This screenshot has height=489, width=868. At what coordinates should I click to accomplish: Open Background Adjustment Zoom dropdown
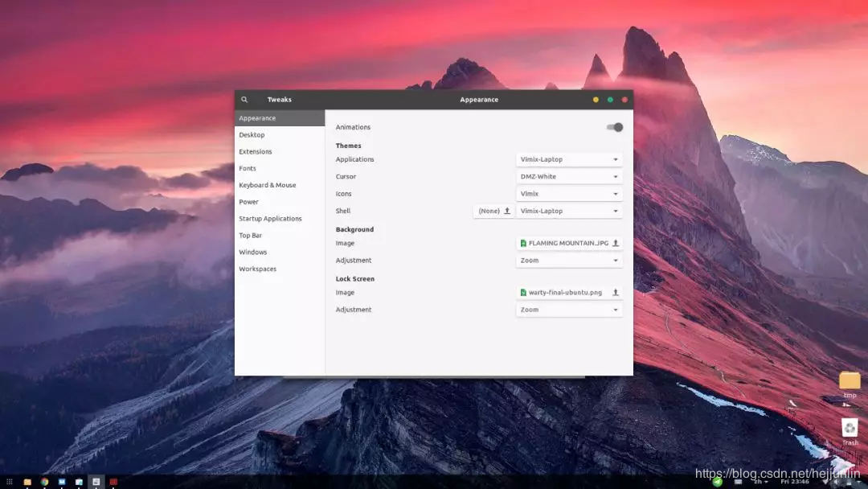click(569, 261)
